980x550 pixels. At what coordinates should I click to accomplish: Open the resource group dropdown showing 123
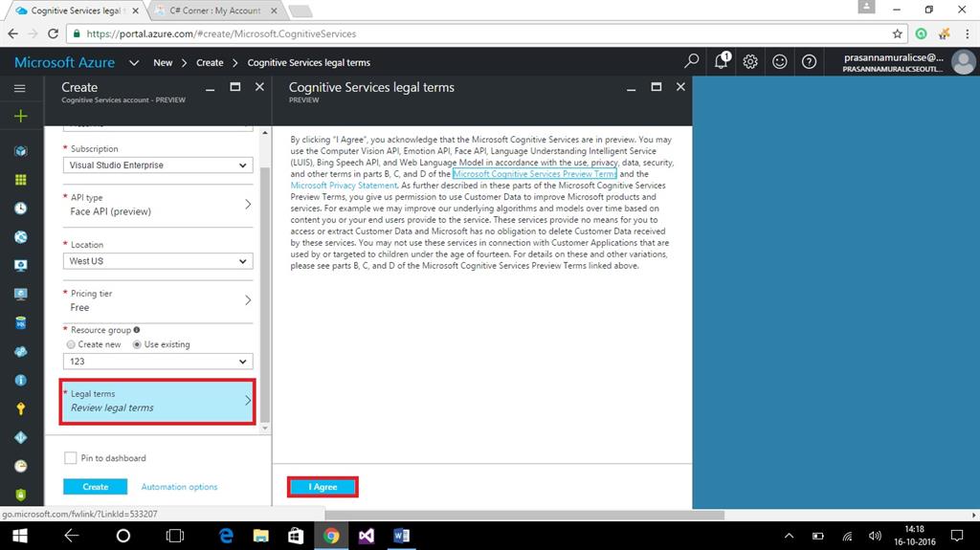[158, 362]
